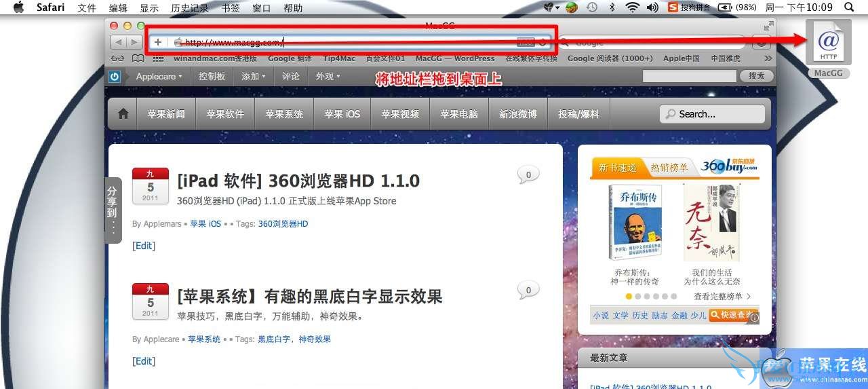
Task: Open the MacGG HTTP shortcut on desktop
Action: tap(828, 48)
